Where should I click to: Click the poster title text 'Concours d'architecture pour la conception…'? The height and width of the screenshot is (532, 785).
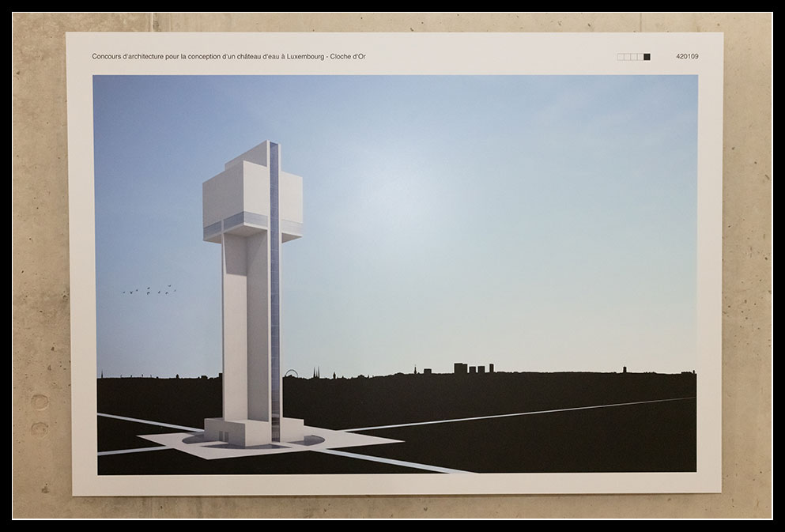[228, 57]
